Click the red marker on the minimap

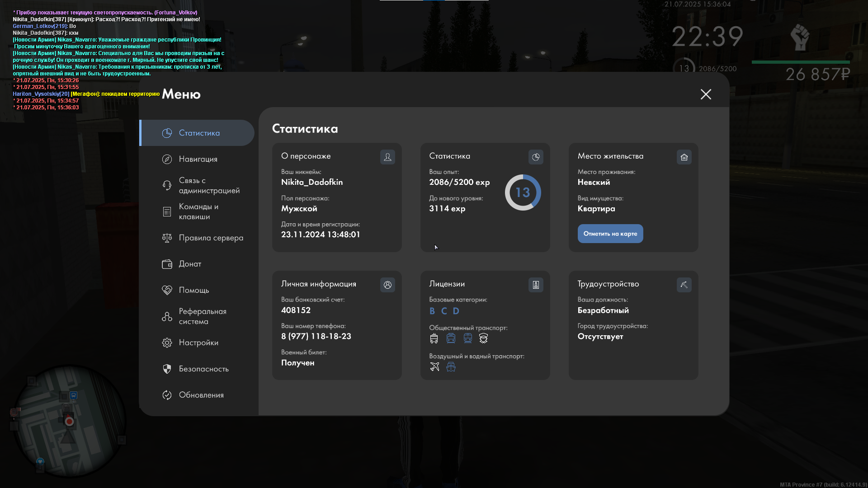[x=69, y=421]
